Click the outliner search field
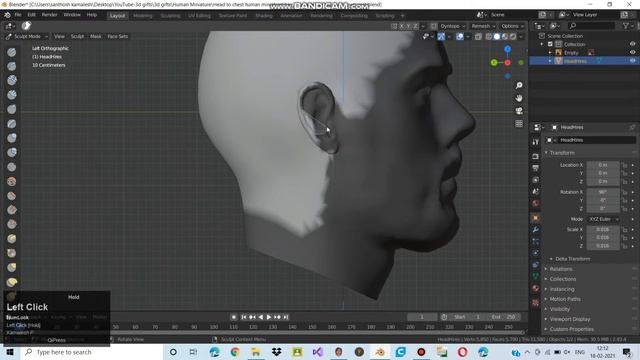 (592, 26)
